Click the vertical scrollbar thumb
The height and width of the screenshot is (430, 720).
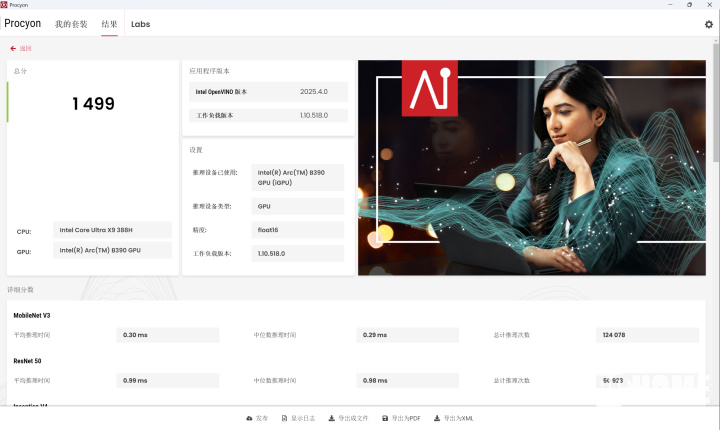point(716,102)
